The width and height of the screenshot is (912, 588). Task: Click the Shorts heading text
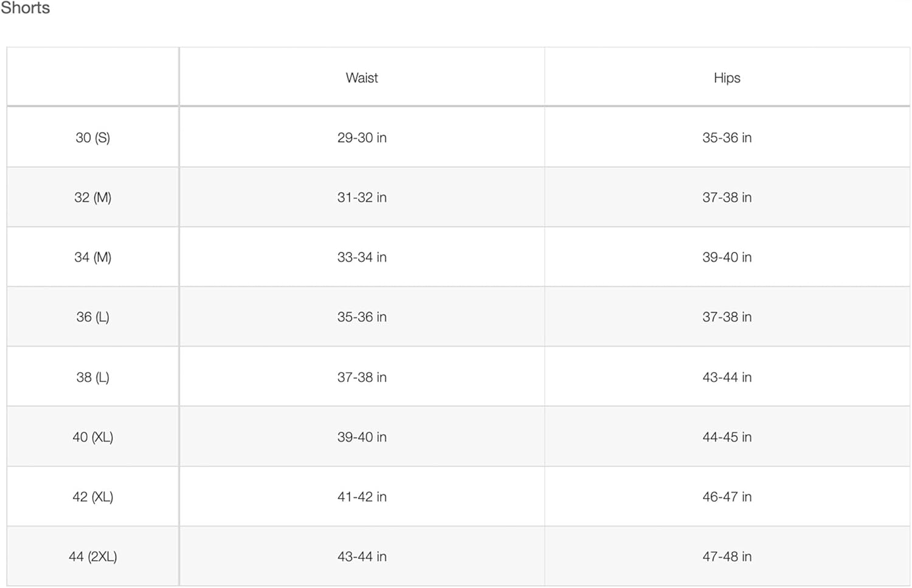[25, 8]
